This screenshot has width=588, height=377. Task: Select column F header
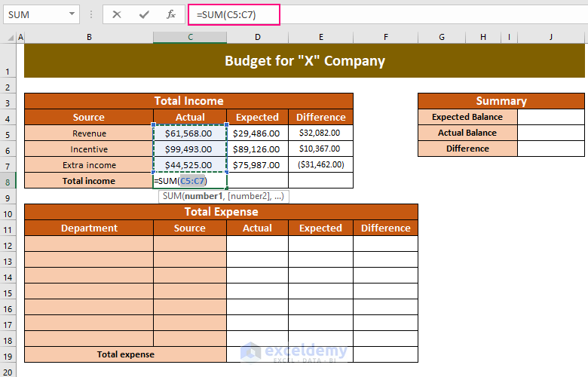click(386, 37)
